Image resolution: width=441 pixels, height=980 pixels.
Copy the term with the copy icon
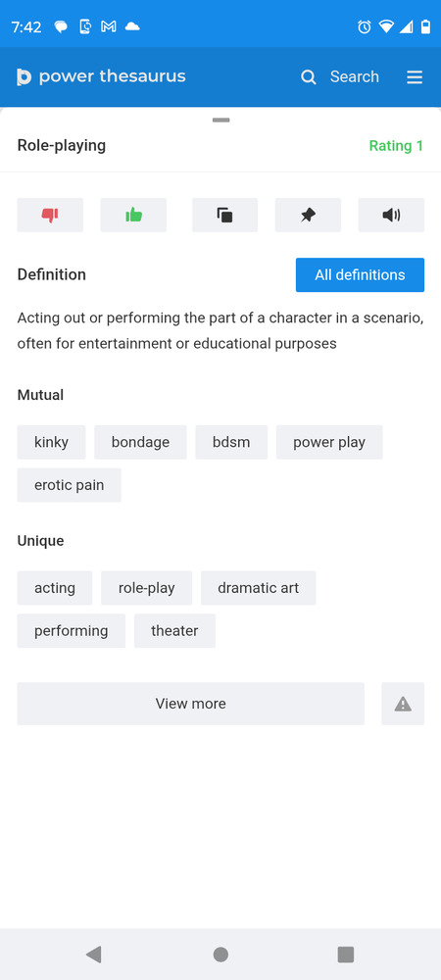click(x=224, y=215)
